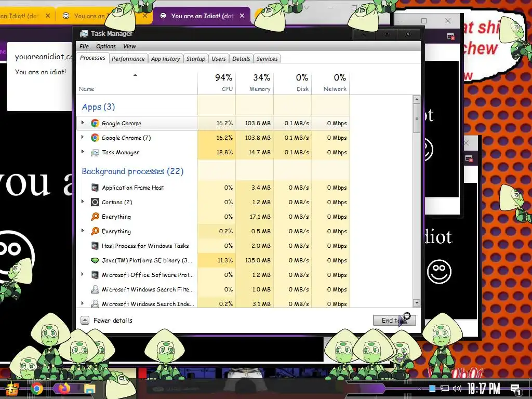Expand the Cortana (2) process group
Screen dimensions: 532x399
click(x=83, y=202)
